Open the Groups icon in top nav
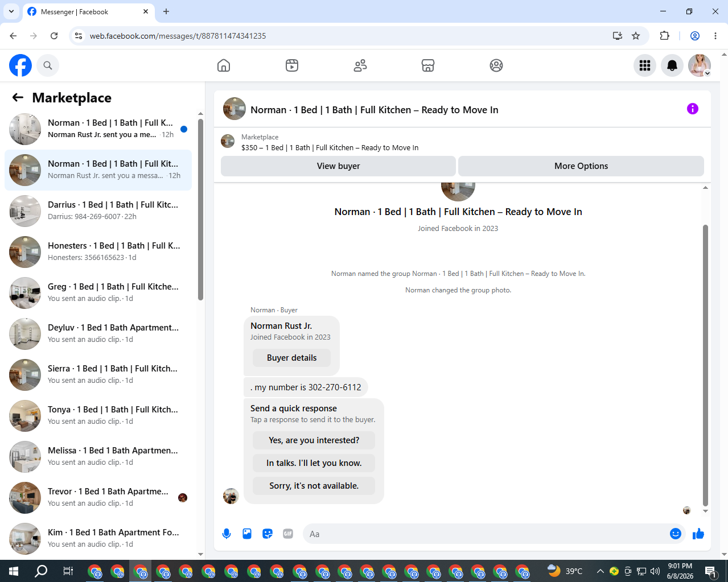The width and height of the screenshot is (728, 582). (x=496, y=65)
